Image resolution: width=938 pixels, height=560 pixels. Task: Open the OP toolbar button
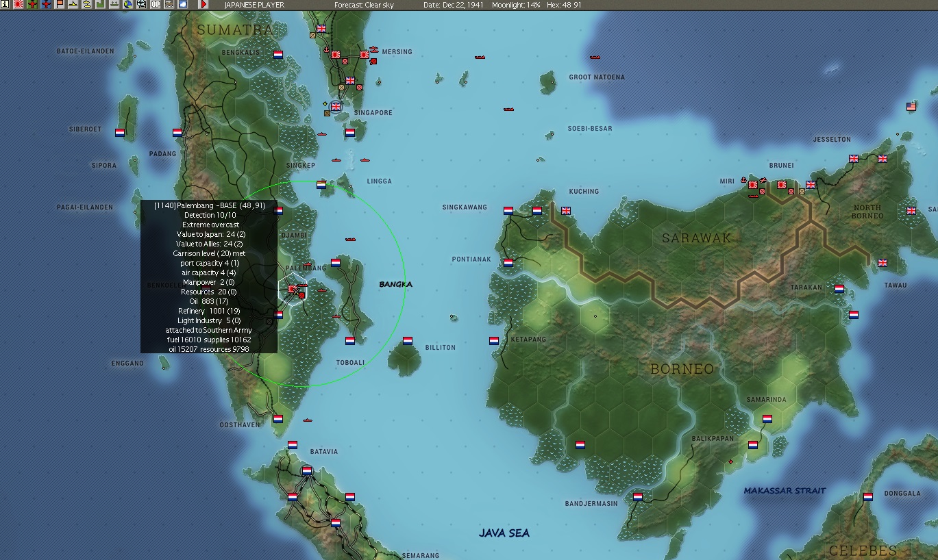pos(156,4)
